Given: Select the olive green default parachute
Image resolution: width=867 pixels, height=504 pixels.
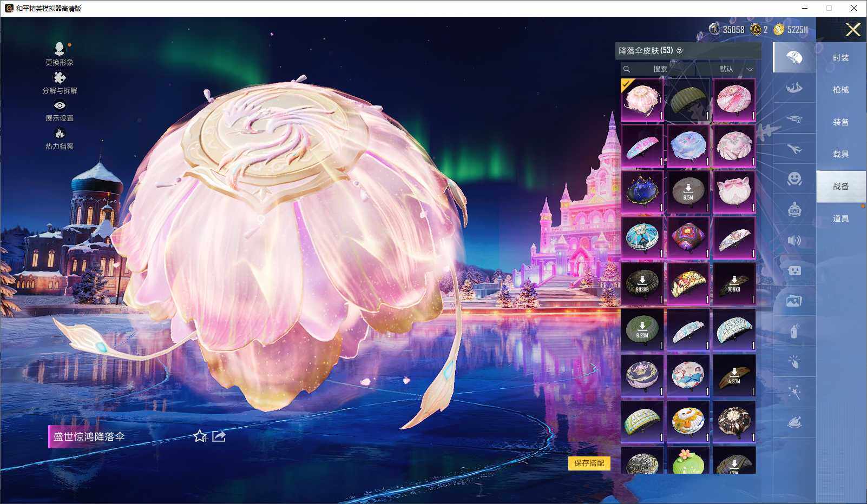Looking at the screenshot, I should (688, 100).
